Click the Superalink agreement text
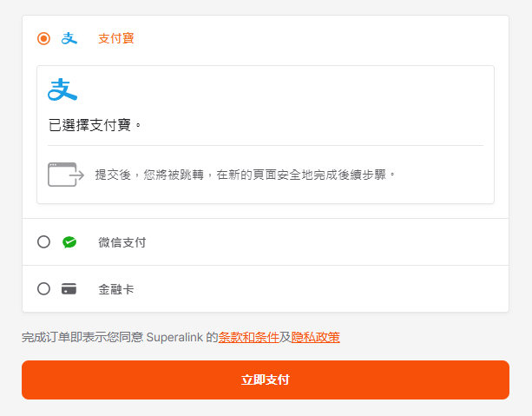532x416 pixels. coord(181,337)
